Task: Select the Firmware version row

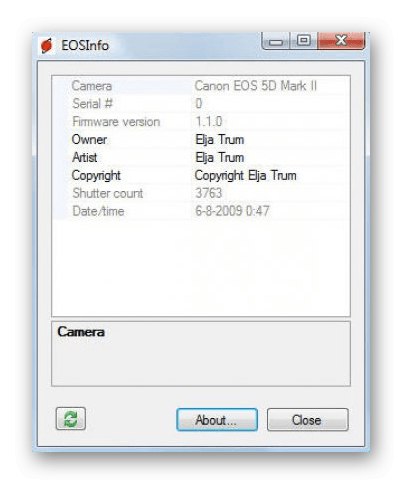Action: (x=201, y=122)
